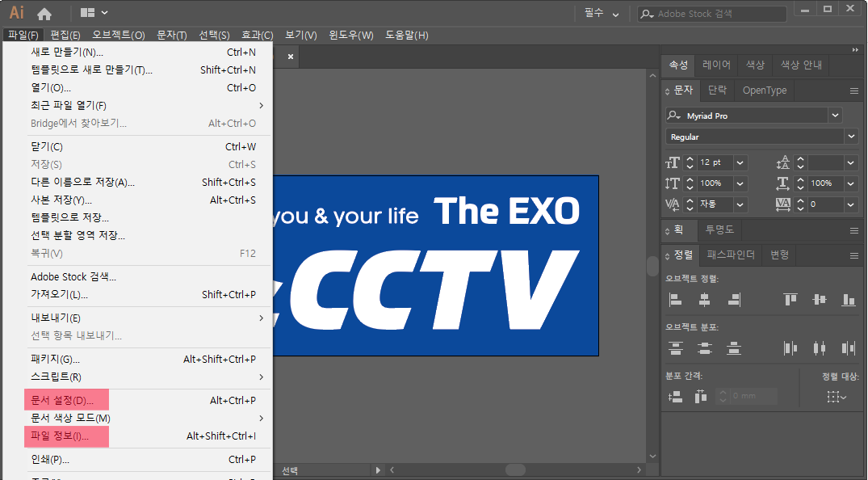Open the horizontal scale 100% dropdown
This screenshot has height=480, width=868.
[851, 183]
